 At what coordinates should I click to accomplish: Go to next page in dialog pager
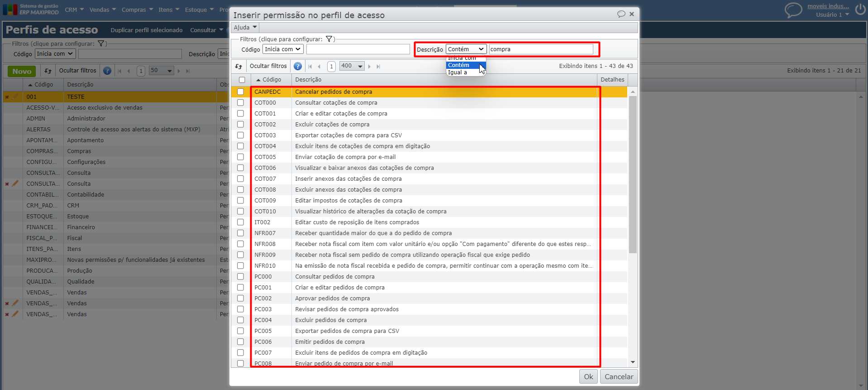click(x=369, y=66)
